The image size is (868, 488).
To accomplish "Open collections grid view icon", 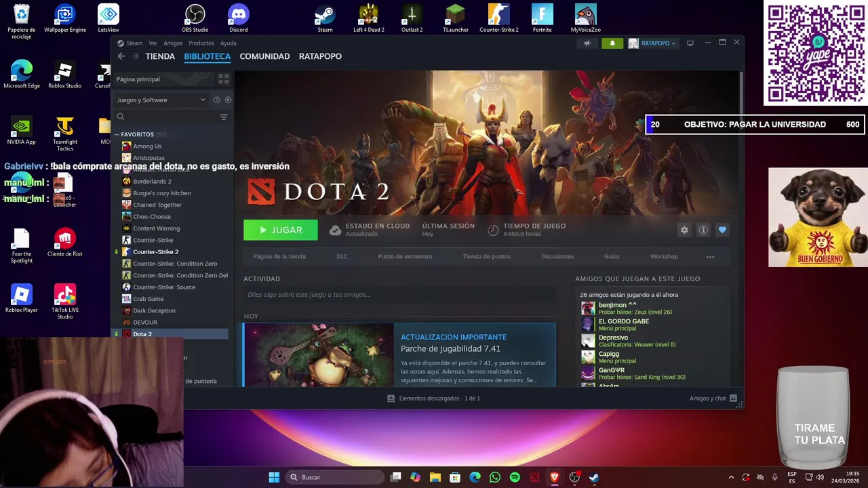I will coord(223,79).
